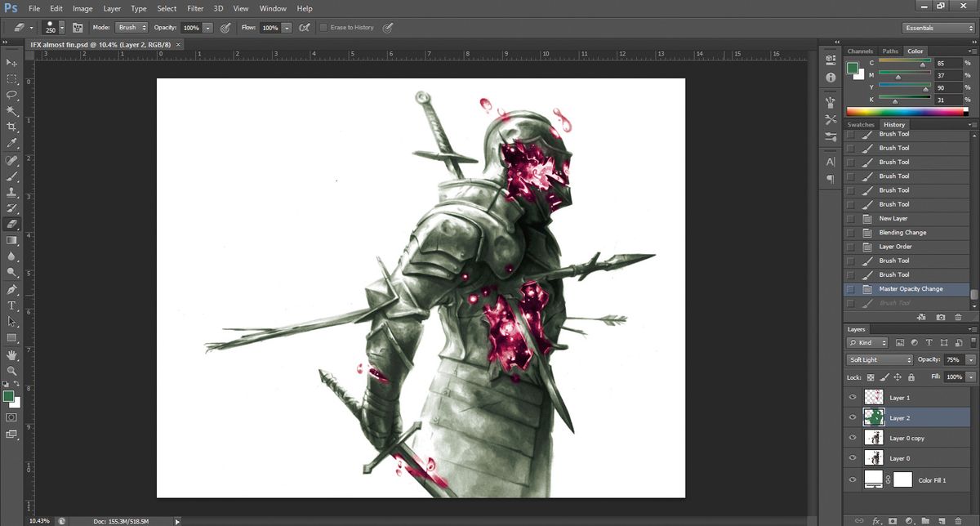This screenshot has height=526, width=980.
Task: Delete layer using the trash icon
Action: click(958, 520)
